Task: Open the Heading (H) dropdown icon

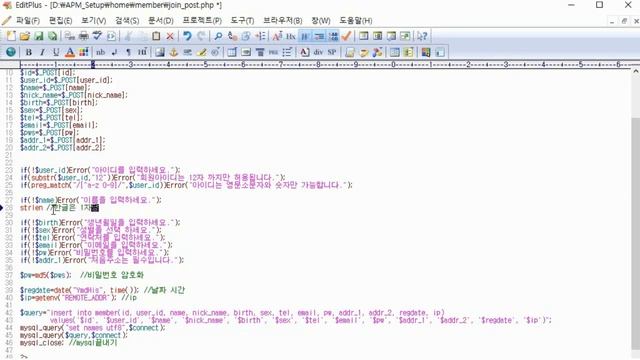Action: 142,52
